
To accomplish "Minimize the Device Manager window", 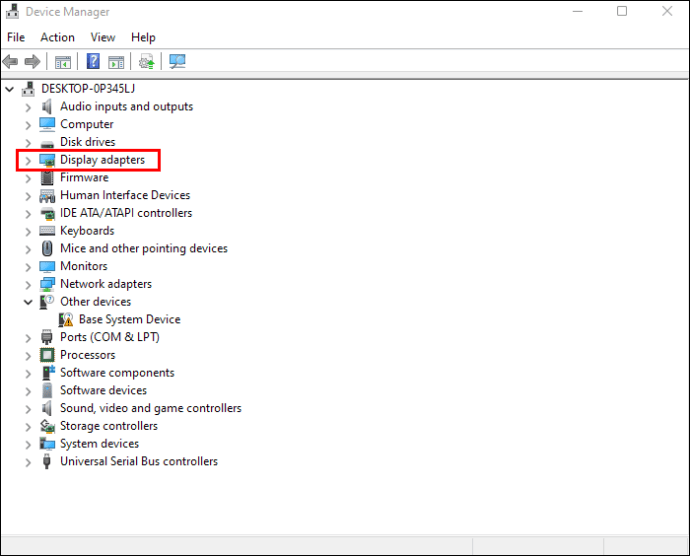I will 577,11.
